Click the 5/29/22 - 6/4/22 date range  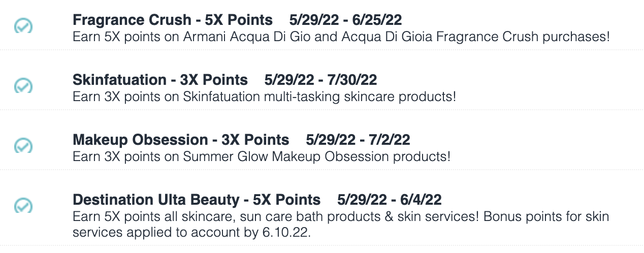[x=390, y=199]
